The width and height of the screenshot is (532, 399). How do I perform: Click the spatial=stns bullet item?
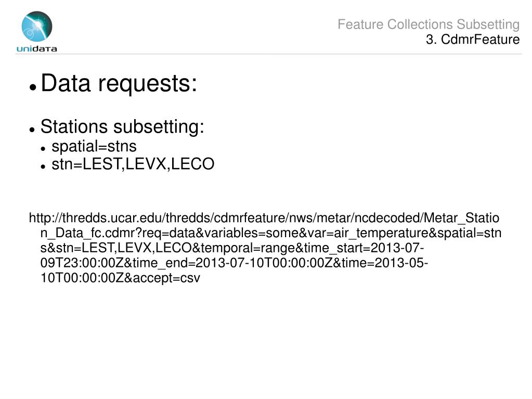(94, 146)
